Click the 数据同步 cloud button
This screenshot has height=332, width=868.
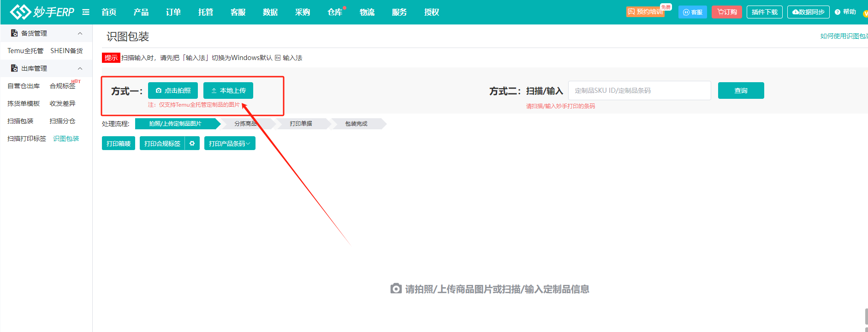click(x=809, y=12)
